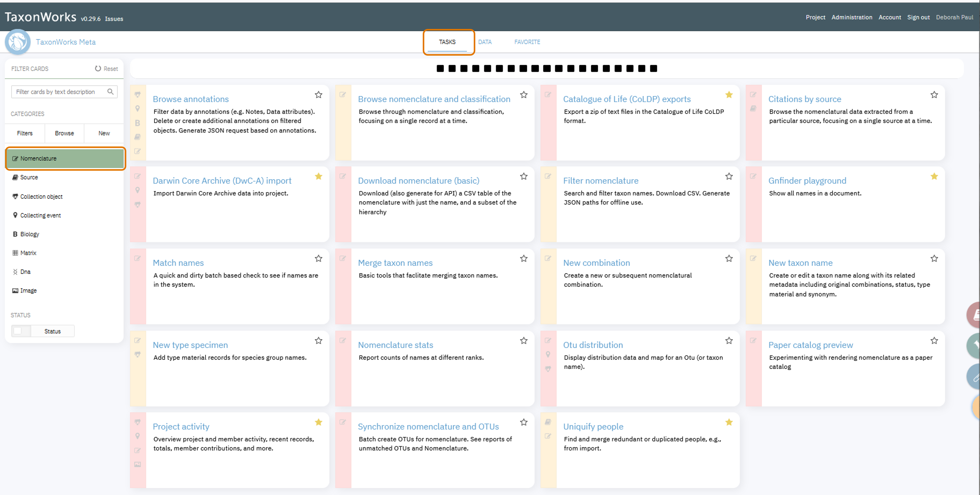Star the Nomenclature stats card
Screen dimensions: 980x495
[x=524, y=340]
